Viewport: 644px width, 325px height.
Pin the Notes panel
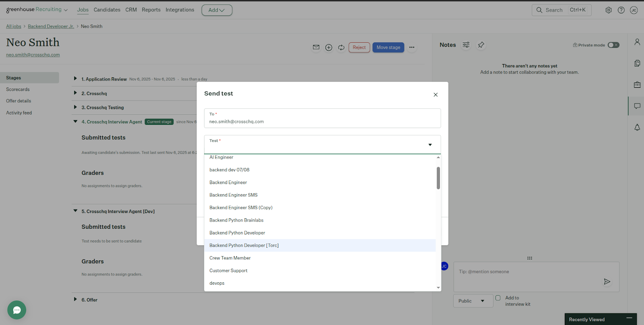(481, 45)
